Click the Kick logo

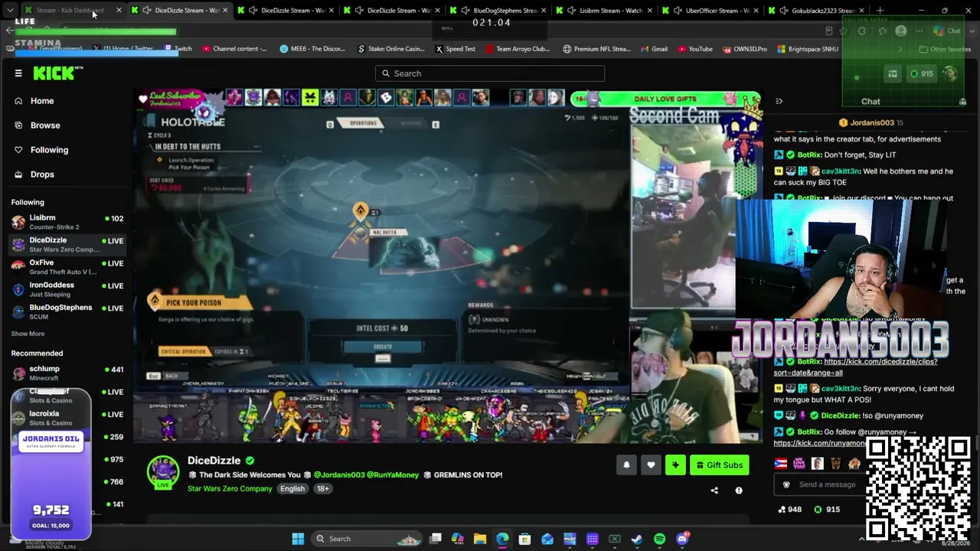pos(57,73)
